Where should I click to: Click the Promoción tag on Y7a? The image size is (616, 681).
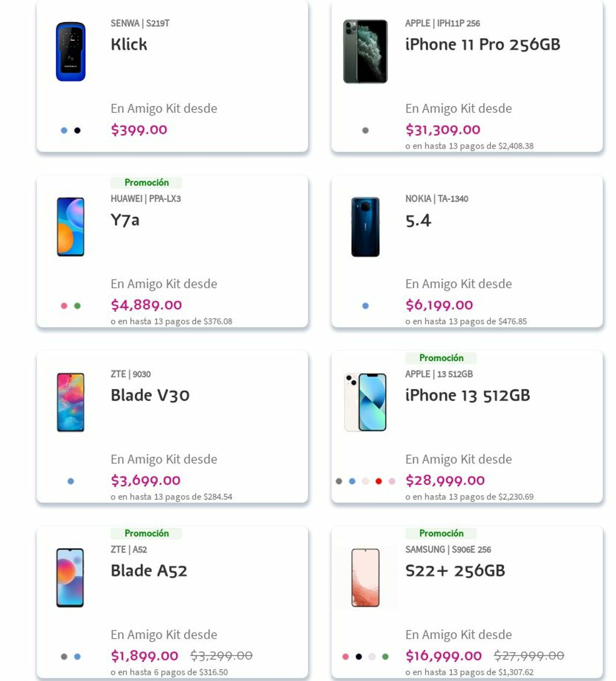pos(146,183)
